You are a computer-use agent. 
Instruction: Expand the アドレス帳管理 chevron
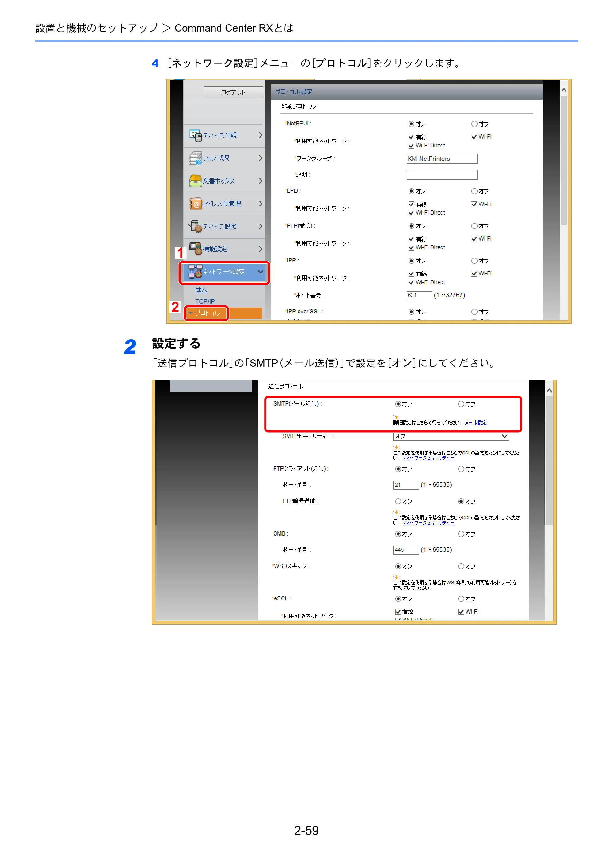(260, 203)
